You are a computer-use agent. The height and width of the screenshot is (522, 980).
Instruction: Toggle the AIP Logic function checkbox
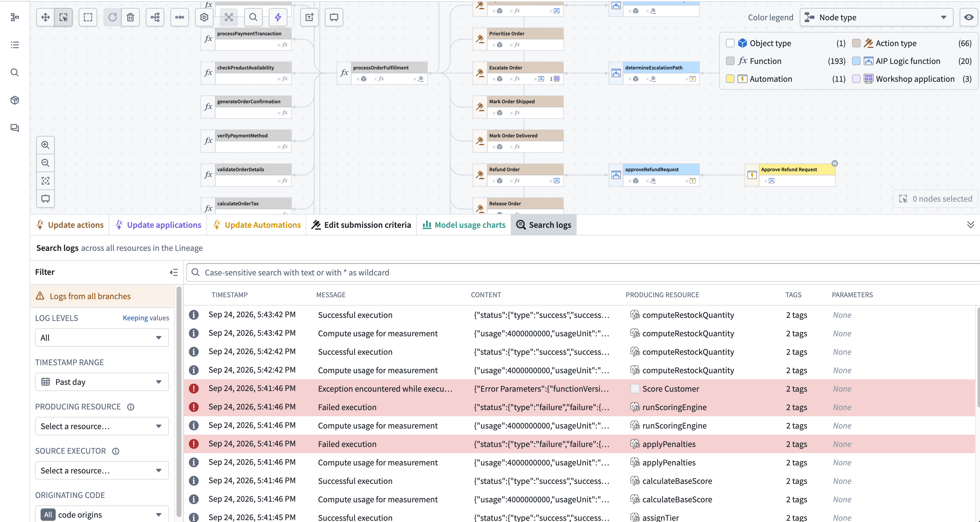[x=856, y=61]
